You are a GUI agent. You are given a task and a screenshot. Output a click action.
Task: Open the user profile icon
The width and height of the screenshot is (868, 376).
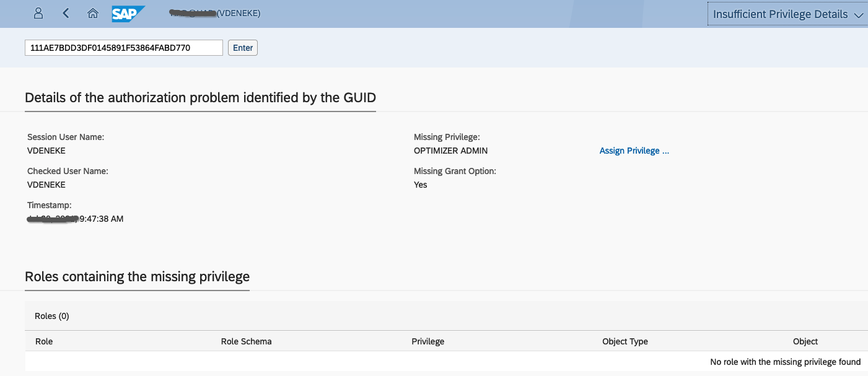pyautogui.click(x=38, y=13)
